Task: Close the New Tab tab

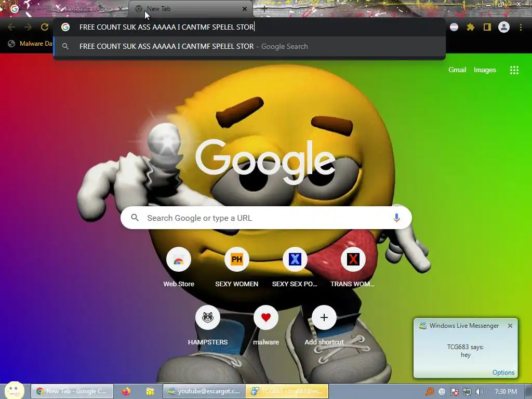Action: click(x=244, y=9)
